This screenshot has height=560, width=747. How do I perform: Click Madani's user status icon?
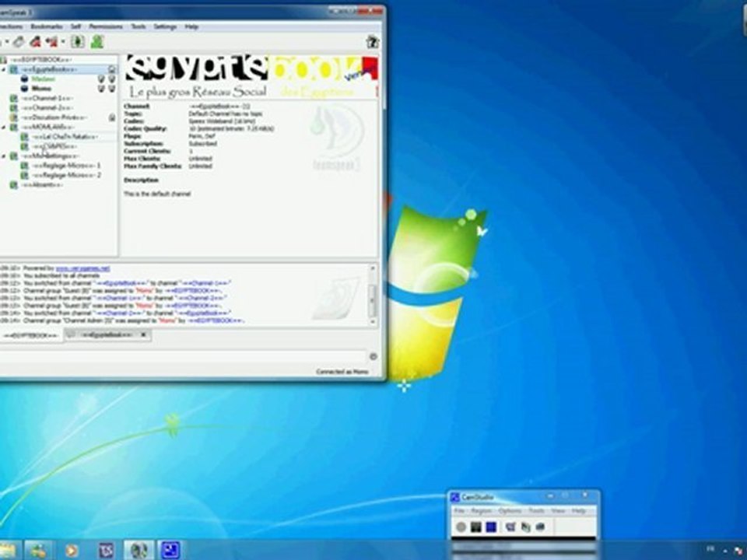click(24, 79)
